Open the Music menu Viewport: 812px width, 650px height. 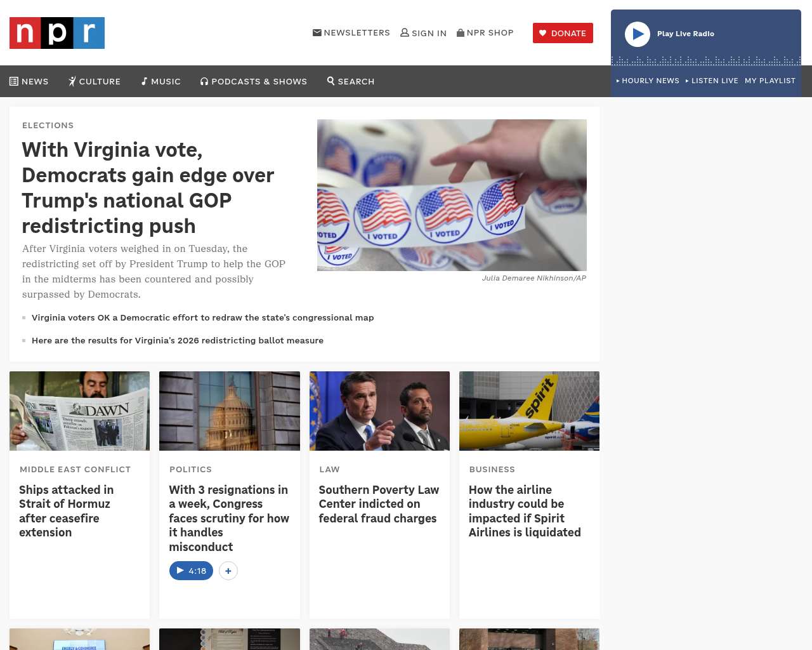point(161,81)
